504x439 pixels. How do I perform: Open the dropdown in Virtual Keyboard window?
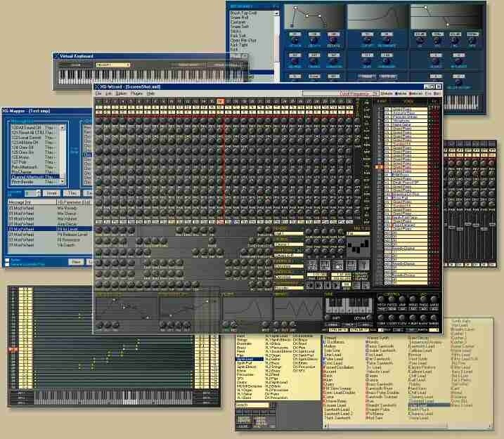click(x=113, y=65)
